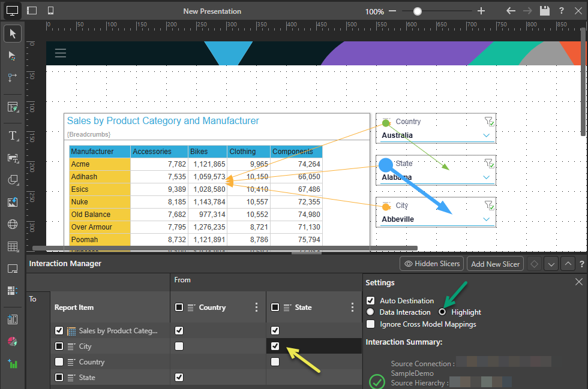Viewport: 588px width, 389px height.
Task: Toggle State column header checkbox
Action: click(275, 307)
